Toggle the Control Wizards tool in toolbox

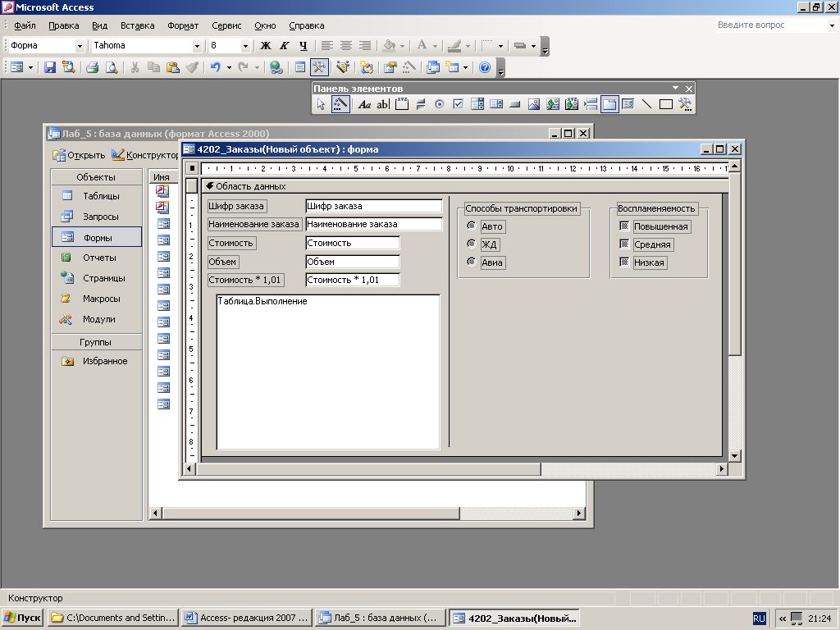340,104
